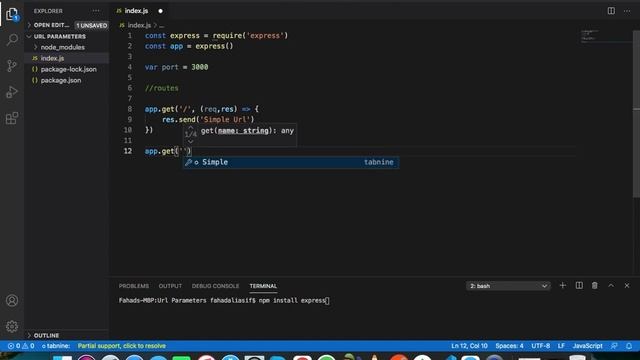Click 'var port = 3000' code line
The image size is (640, 360).
click(x=176, y=67)
